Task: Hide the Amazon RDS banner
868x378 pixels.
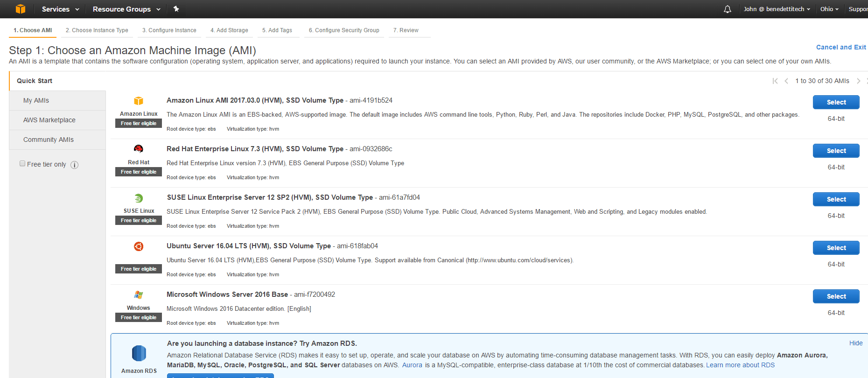Action: pyautogui.click(x=856, y=343)
